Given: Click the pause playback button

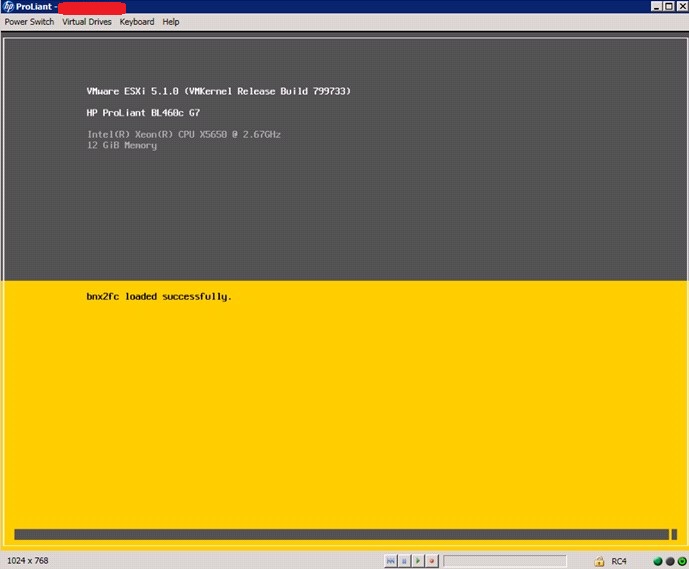Looking at the screenshot, I should pos(404,561).
